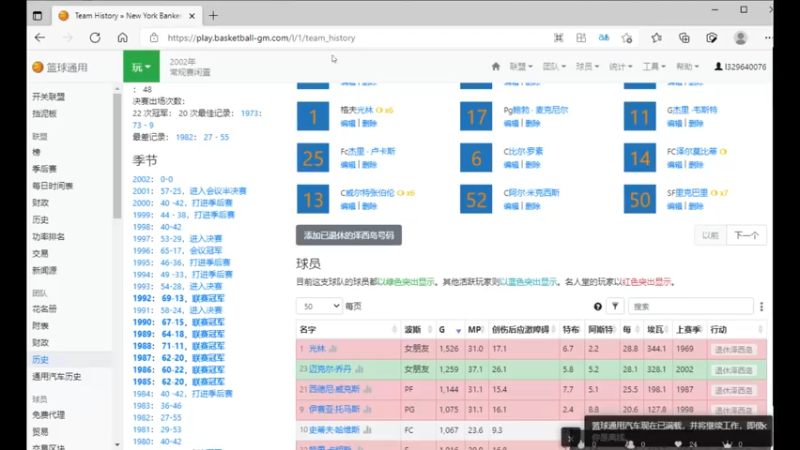The image size is (800, 450).
Task: Expand the 球员 navbar dropdown
Action: [587, 66]
